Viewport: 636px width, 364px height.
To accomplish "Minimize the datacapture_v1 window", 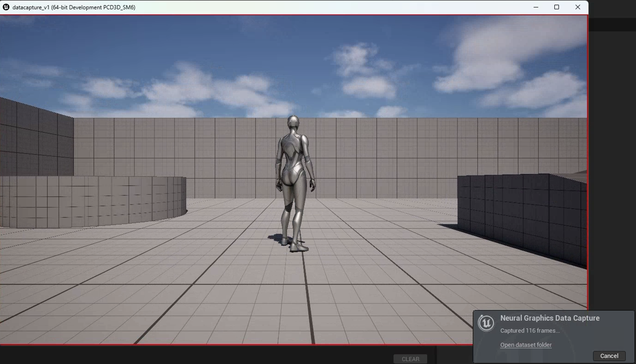I will click(536, 7).
